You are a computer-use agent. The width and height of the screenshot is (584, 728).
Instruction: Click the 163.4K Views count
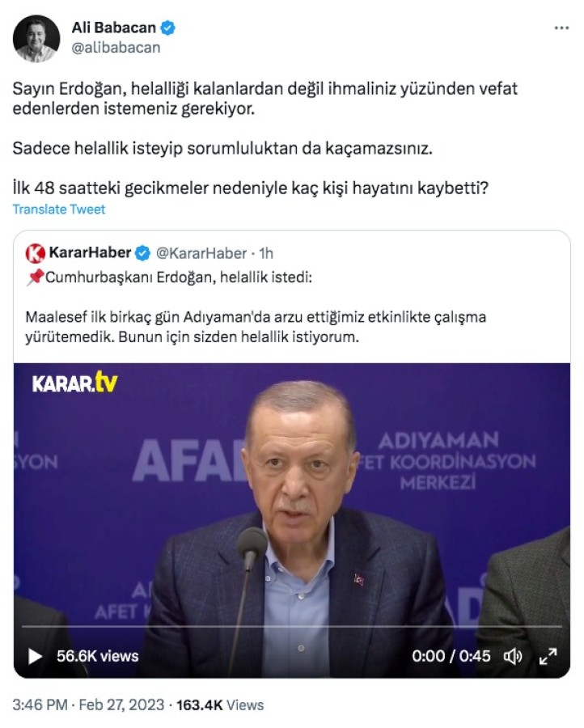[220, 705]
